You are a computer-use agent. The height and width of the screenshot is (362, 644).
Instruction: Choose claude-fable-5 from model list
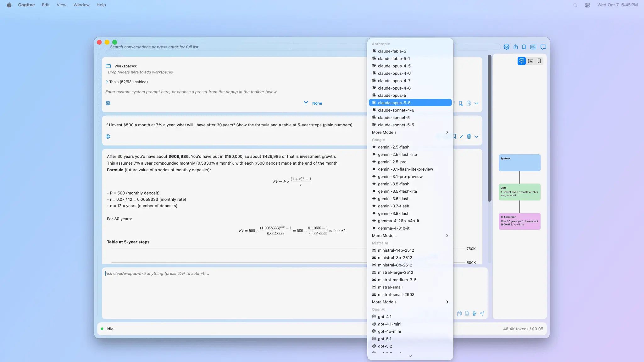(410, 51)
